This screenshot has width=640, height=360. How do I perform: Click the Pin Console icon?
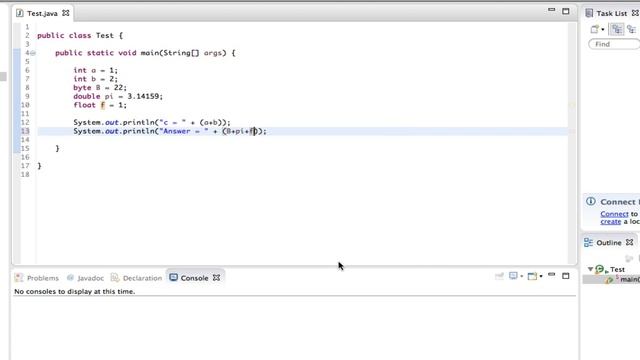tap(499, 276)
